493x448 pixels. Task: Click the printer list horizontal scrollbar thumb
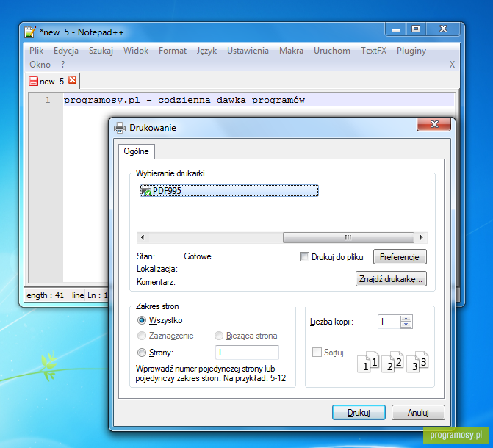348,237
